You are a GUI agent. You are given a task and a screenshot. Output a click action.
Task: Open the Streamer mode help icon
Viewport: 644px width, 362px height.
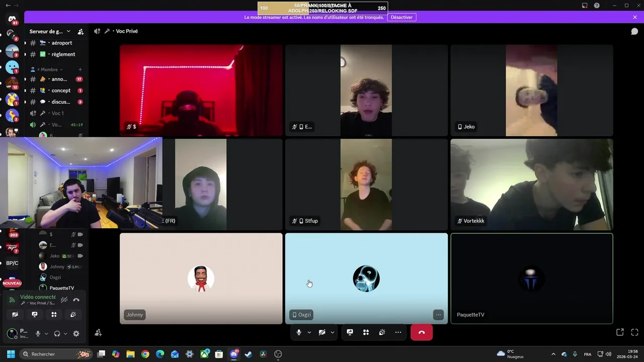click(597, 6)
